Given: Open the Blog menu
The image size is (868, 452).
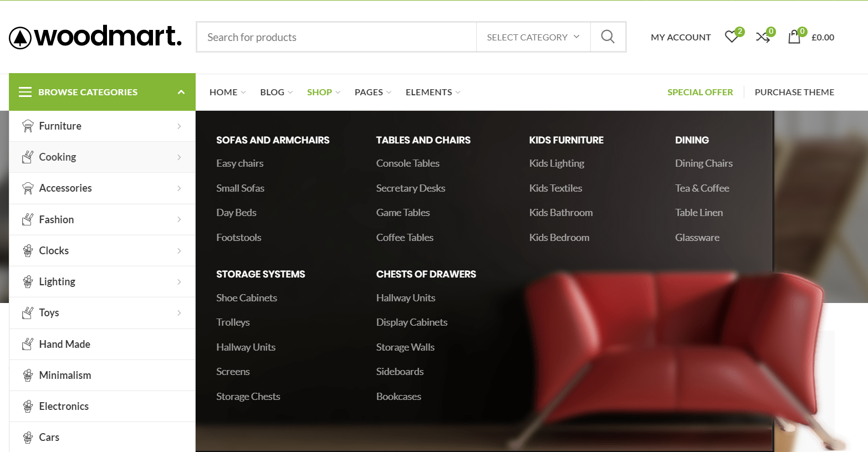Looking at the screenshot, I should [272, 92].
